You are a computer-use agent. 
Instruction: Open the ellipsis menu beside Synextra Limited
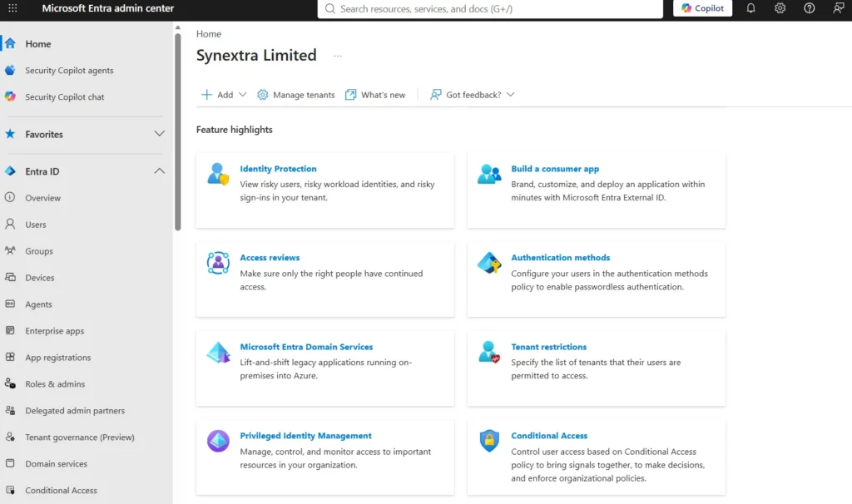(x=338, y=56)
